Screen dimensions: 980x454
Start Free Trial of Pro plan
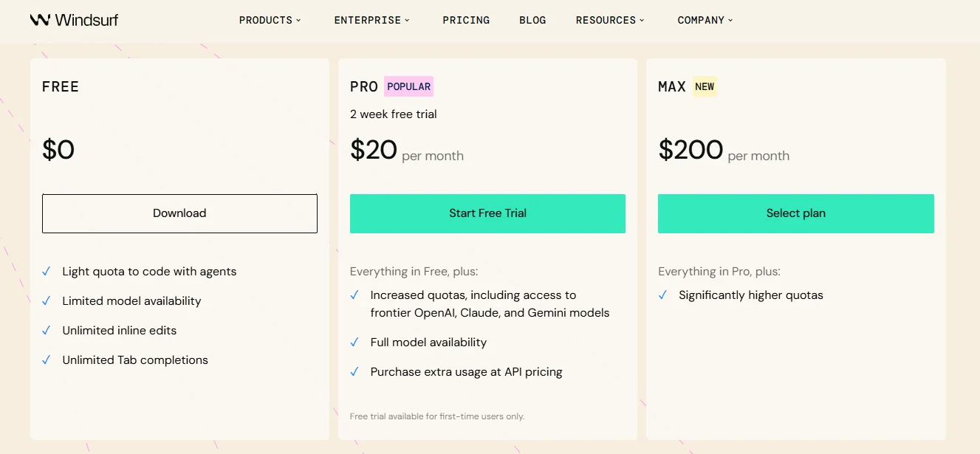487,213
